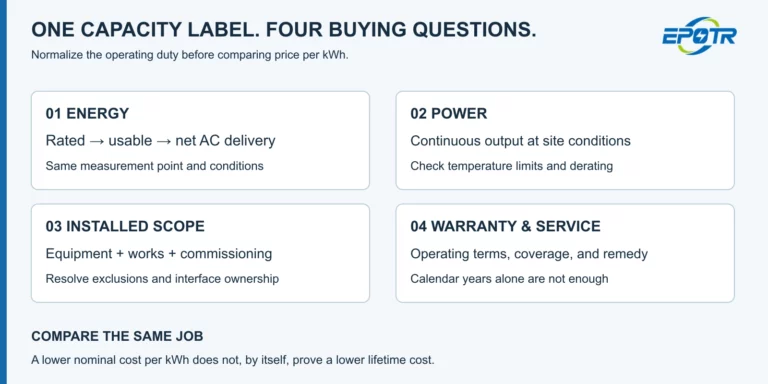The width and height of the screenshot is (768, 384).
Task: Click the blue vertical accent bar
Action: (x=3, y=192)
